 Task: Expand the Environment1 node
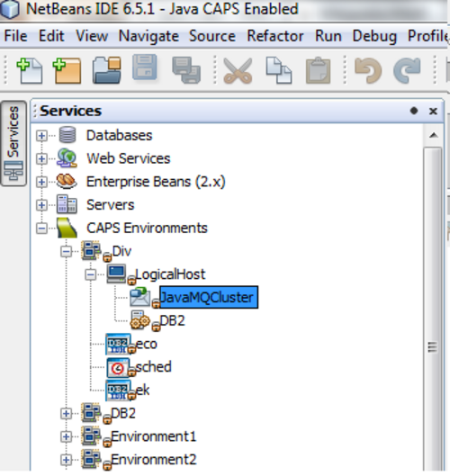[66, 436]
